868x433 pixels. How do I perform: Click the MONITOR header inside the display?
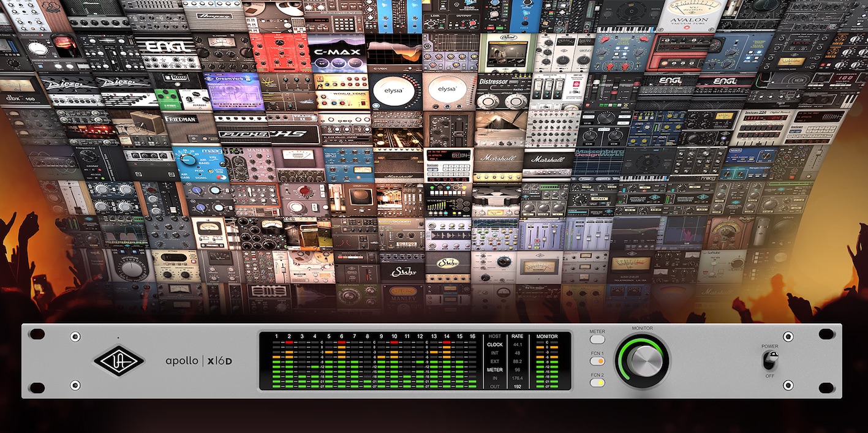[547, 336]
